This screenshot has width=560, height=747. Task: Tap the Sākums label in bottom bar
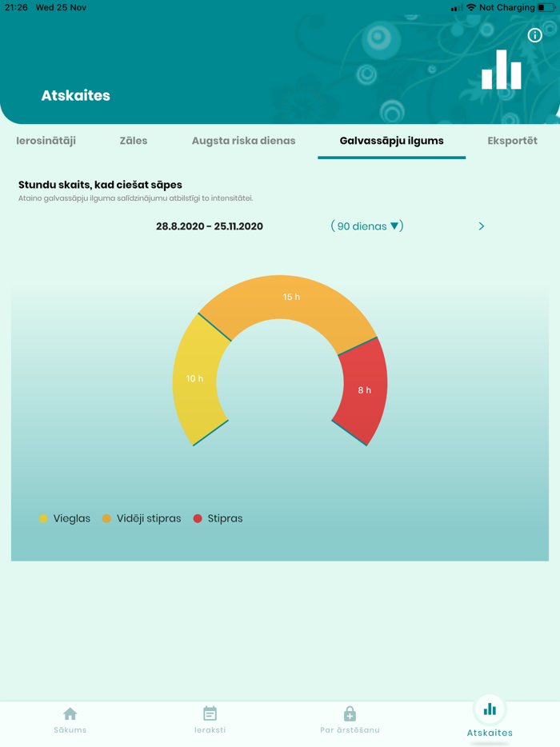pos(70,730)
